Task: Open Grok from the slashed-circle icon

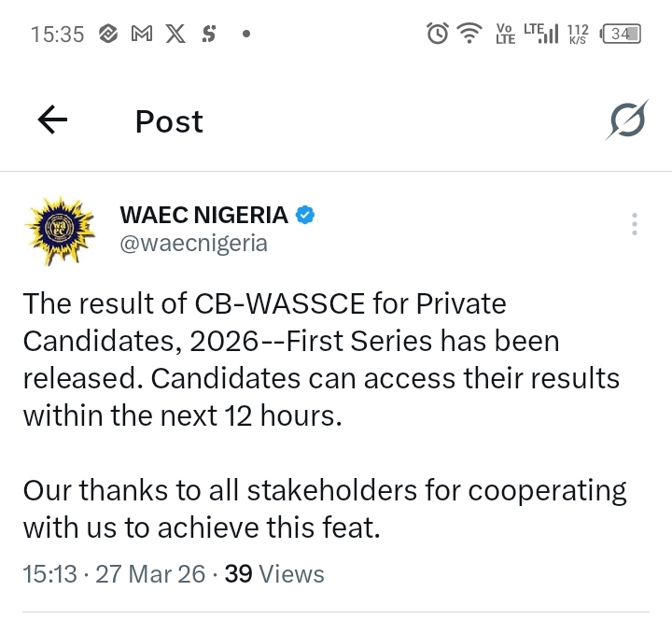Action: [x=627, y=120]
